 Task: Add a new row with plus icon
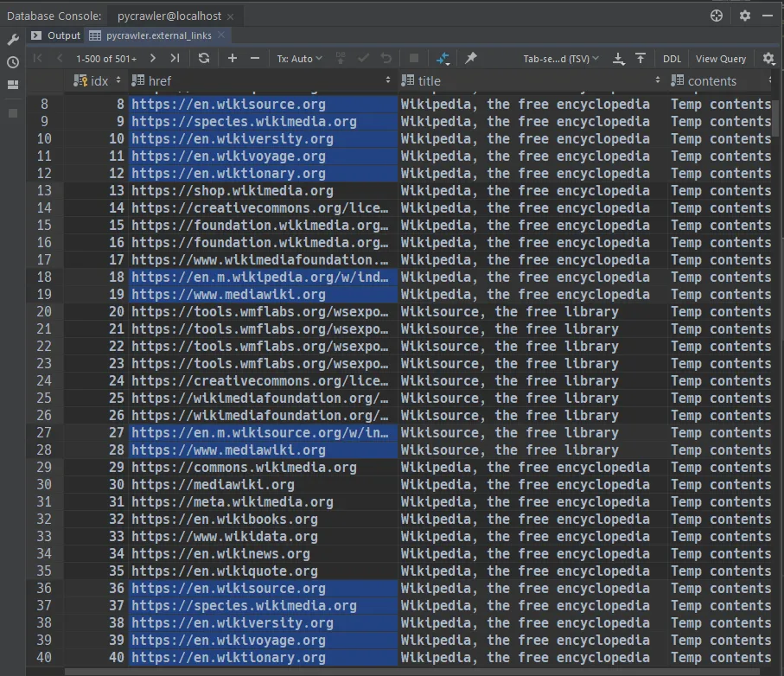(233, 59)
